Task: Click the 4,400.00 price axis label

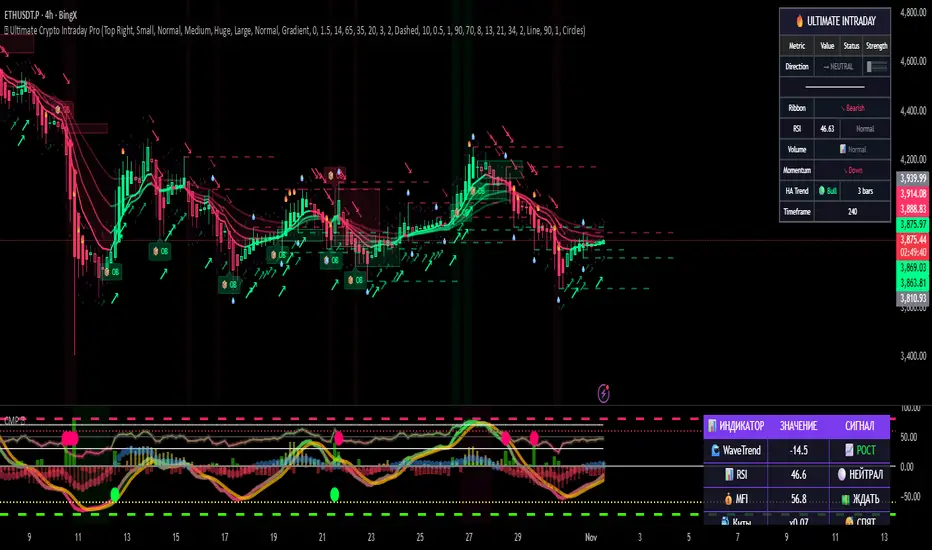Action: coord(913,110)
